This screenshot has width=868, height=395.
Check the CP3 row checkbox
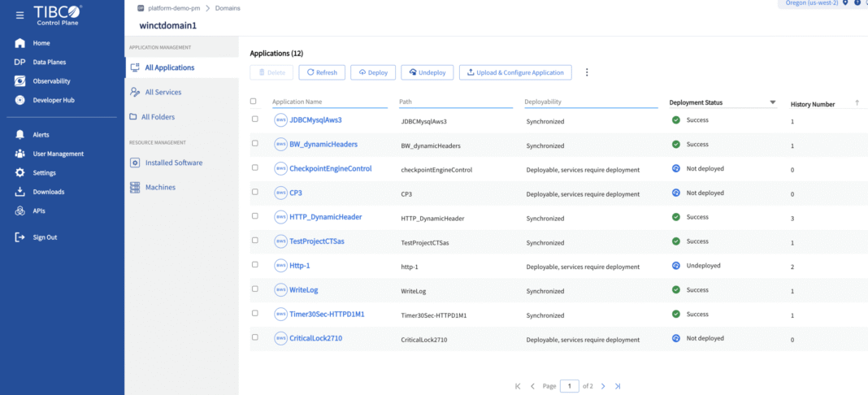click(x=255, y=192)
